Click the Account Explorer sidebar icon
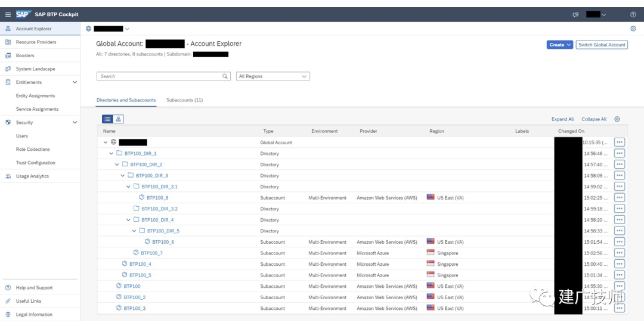 [x=8, y=29]
